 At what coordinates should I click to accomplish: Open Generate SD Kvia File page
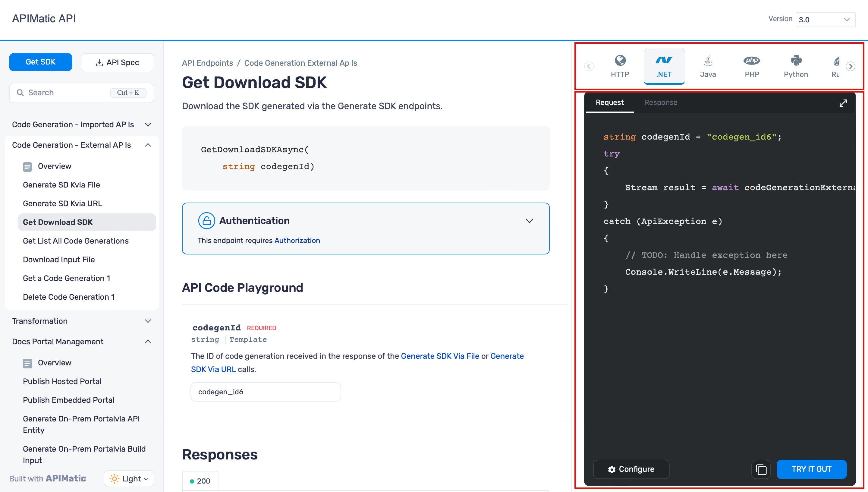pyautogui.click(x=61, y=185)
